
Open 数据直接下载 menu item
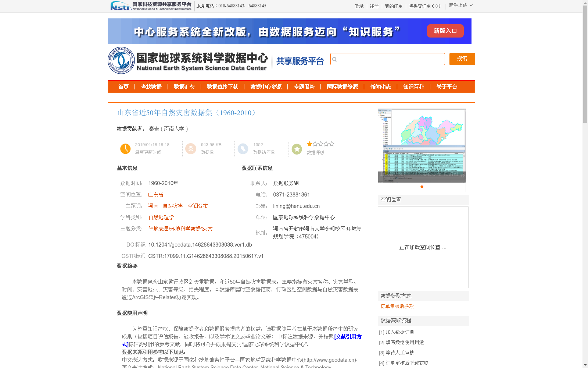[223, 87]
